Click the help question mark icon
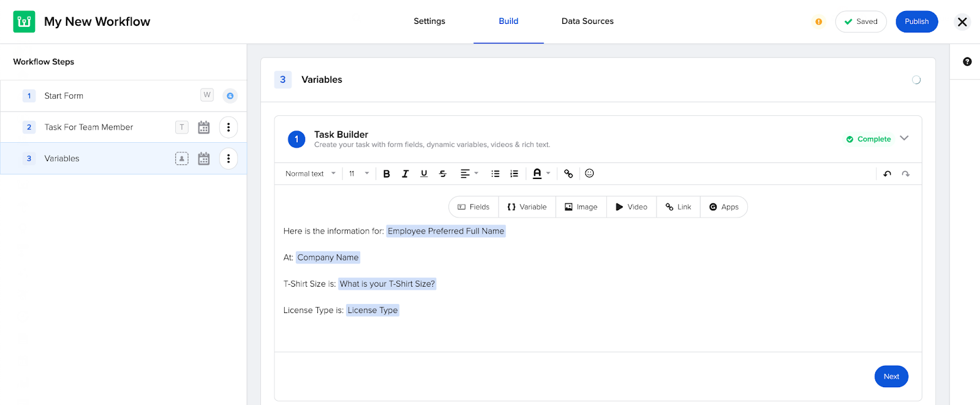The width and height of the screenshot is (980, 405). pyautogui.click(x=967, y=62)
